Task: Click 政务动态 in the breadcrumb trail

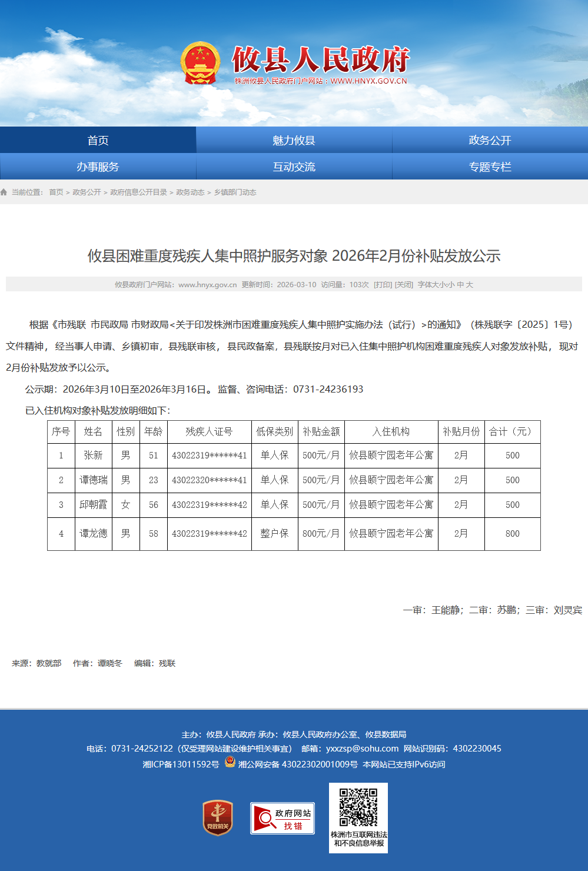Action: pyautogui.click(x=190, y=192)
